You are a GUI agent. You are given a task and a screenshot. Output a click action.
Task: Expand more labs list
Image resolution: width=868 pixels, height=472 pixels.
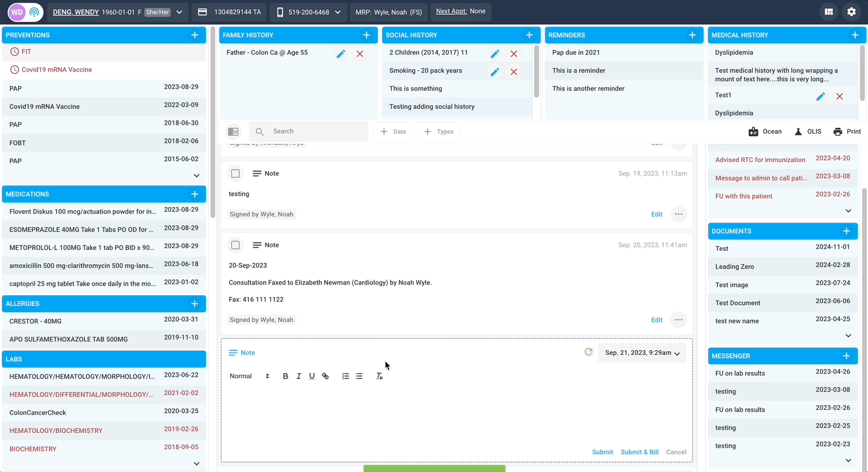[197, 464]
